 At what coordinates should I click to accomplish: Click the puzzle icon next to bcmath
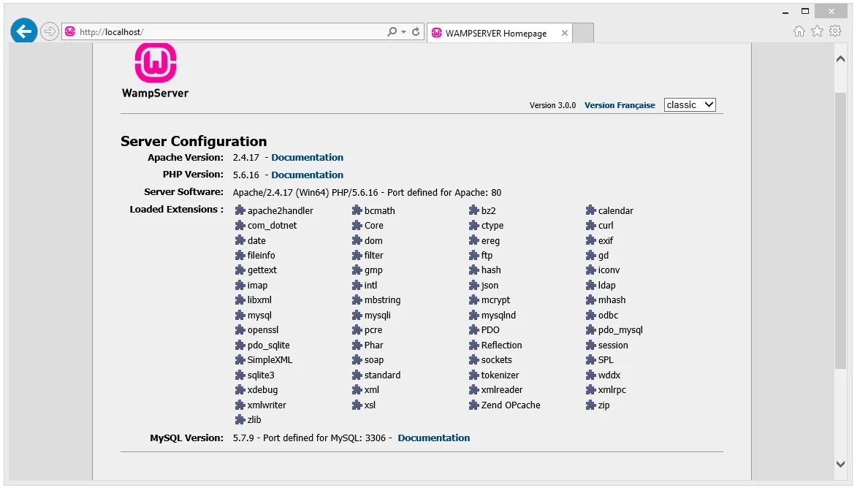pyautogui.click(x=357, y=210)
